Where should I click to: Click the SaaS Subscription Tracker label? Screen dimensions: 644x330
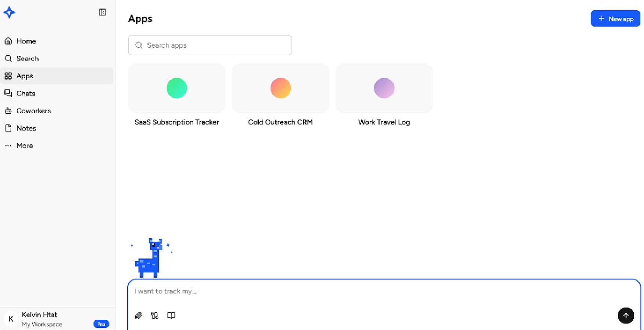(x=177, y=122)
